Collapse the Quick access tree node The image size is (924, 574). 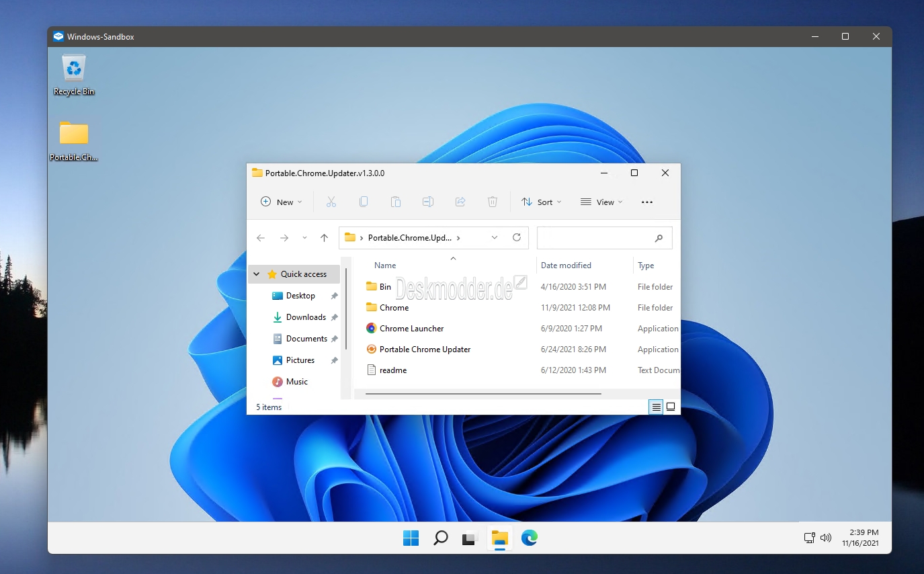[257, 274]
